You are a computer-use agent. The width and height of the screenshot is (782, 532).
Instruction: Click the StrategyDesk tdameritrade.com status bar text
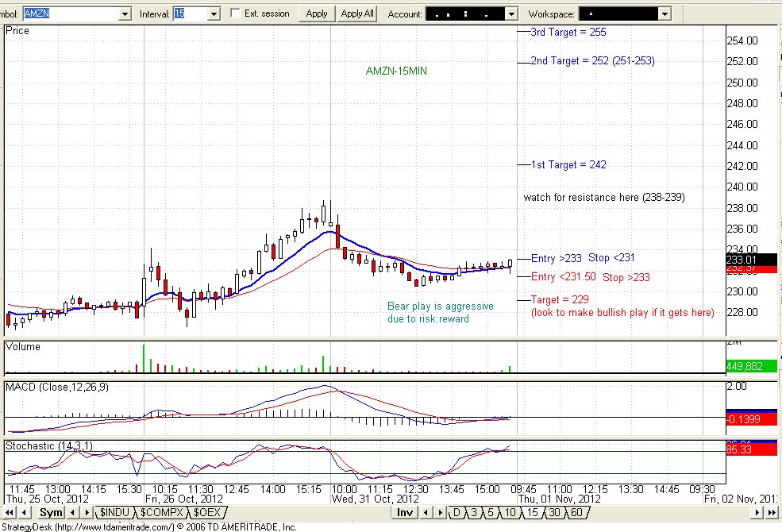(x=149, y=527)
